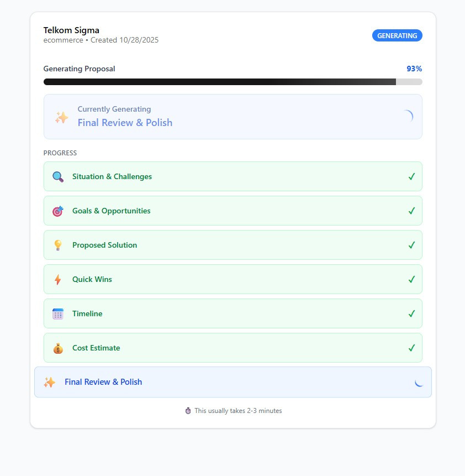This screenshot has height=476, width=465.
Task: Select the Final Review & Polish label in the progress list
Action: (x=103, y=382)
